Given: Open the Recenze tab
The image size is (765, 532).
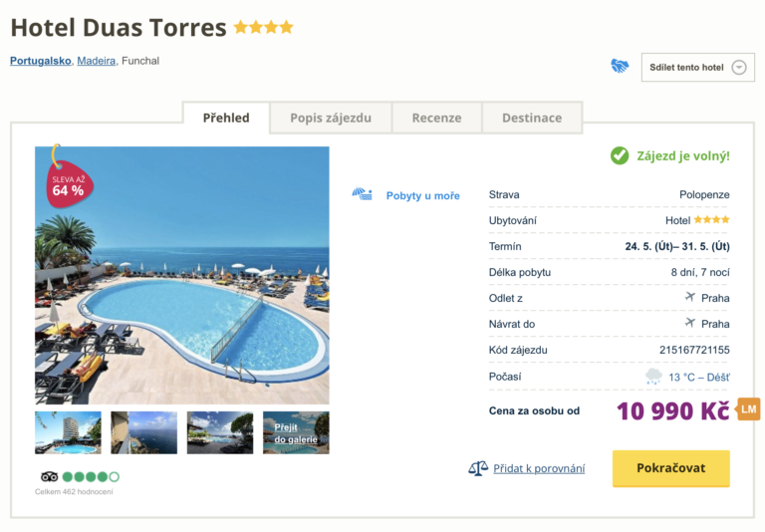Looking at the screenshot, I should click(436, 118).
